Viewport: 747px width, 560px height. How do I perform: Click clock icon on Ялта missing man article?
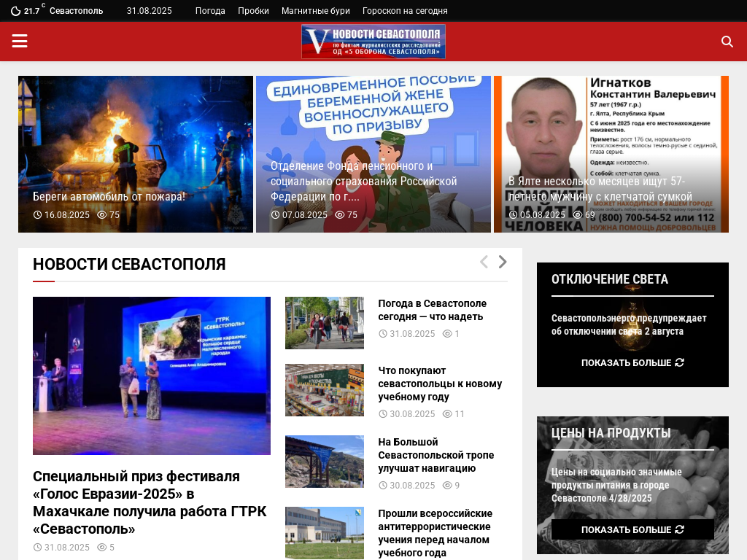tap(513, 215)
